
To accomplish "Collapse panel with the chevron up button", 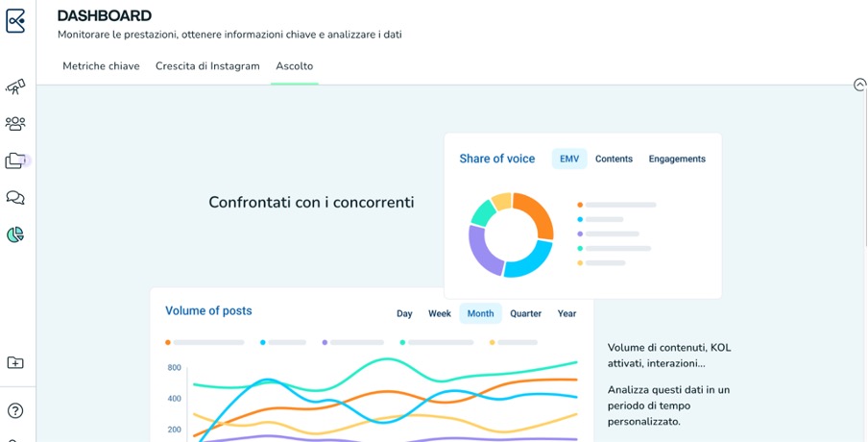I will pos(859,85).
